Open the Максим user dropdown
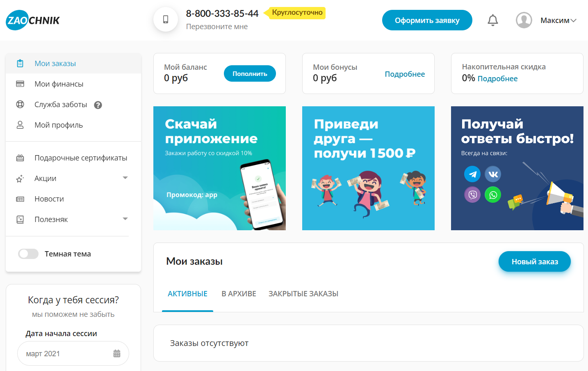Image resolution: width=588 pixels, height=371 pixels. click(558, 21)
